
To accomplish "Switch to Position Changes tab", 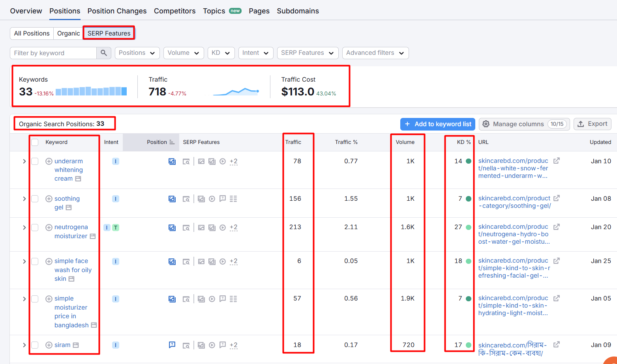I will pos(117,11).
